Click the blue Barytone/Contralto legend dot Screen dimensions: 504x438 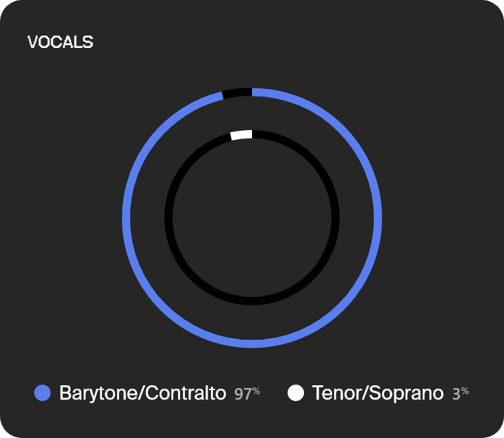pos(42,393)
